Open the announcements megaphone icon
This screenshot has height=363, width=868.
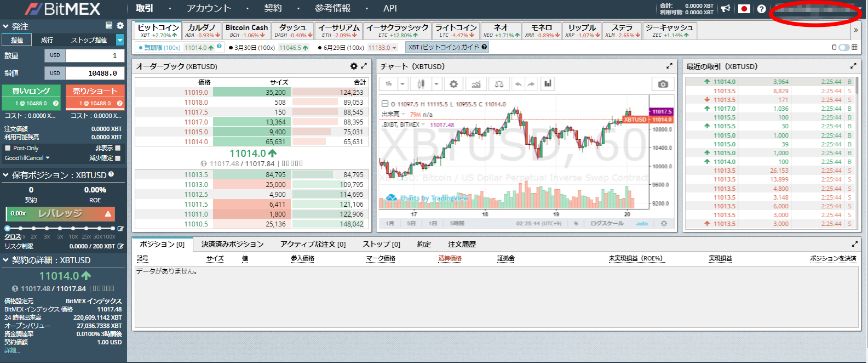click(726, 9)
